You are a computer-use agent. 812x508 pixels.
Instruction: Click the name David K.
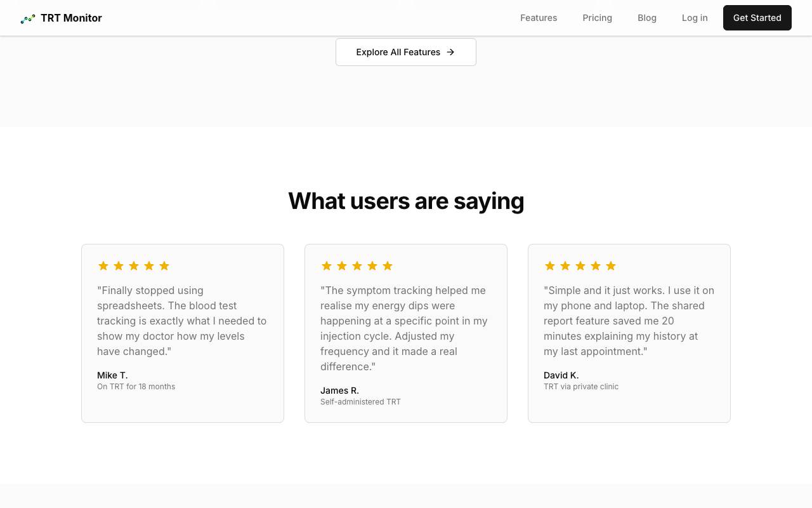click(x=561, y=375)
